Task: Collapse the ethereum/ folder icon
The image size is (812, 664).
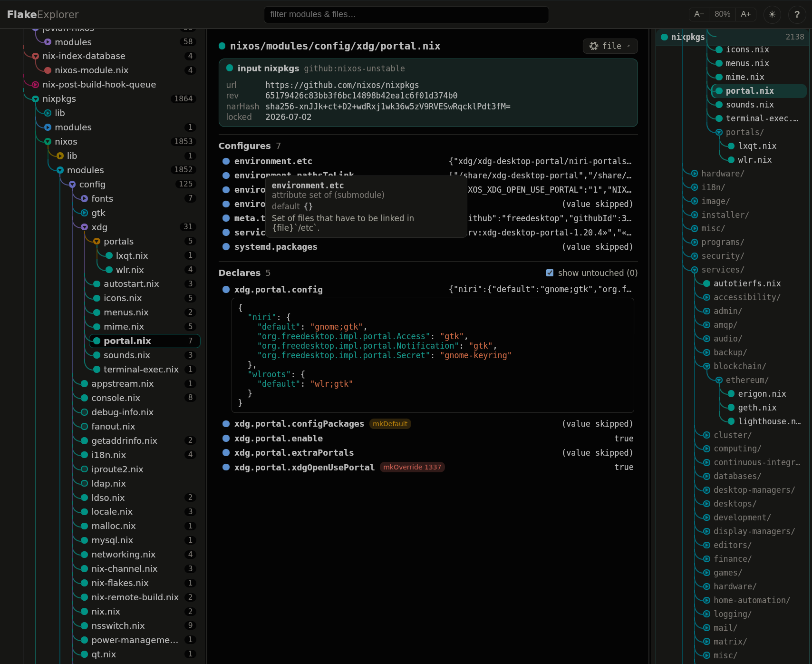Action: [x=719, y=380]
